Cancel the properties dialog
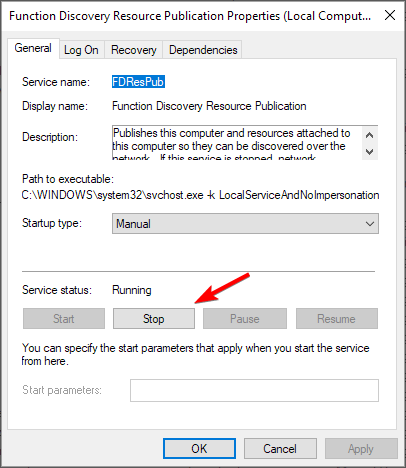This screenshot has width=406, height=468. coord(280,449)
